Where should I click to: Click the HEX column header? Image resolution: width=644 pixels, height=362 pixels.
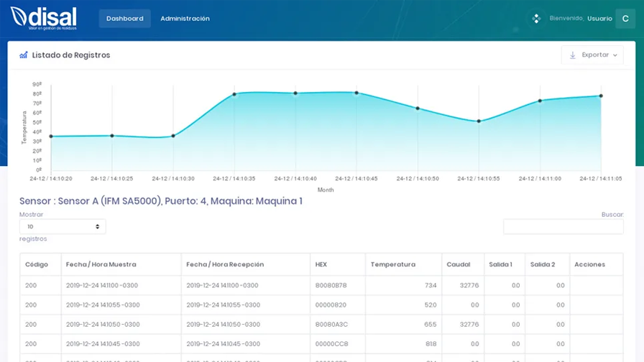pos(321,264)
